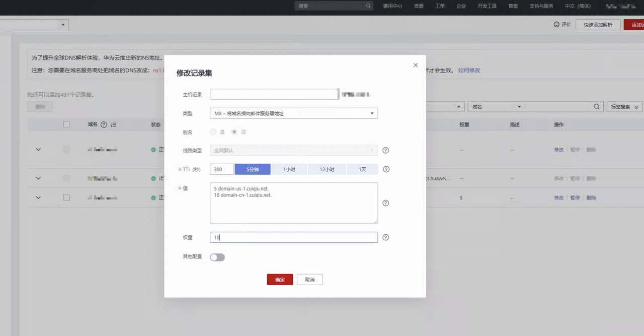This screenshot has width=644, height=336.
Task: Open the 如何修改 help link
Action: coord(469,70)
